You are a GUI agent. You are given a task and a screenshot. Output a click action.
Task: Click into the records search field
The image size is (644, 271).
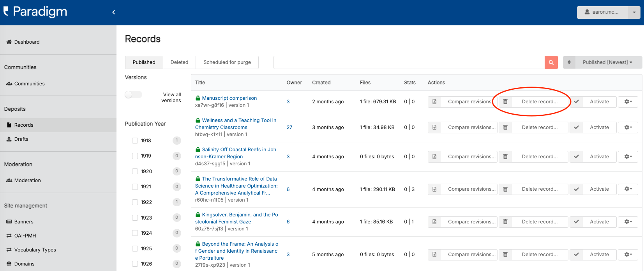(x=409, y=62)
